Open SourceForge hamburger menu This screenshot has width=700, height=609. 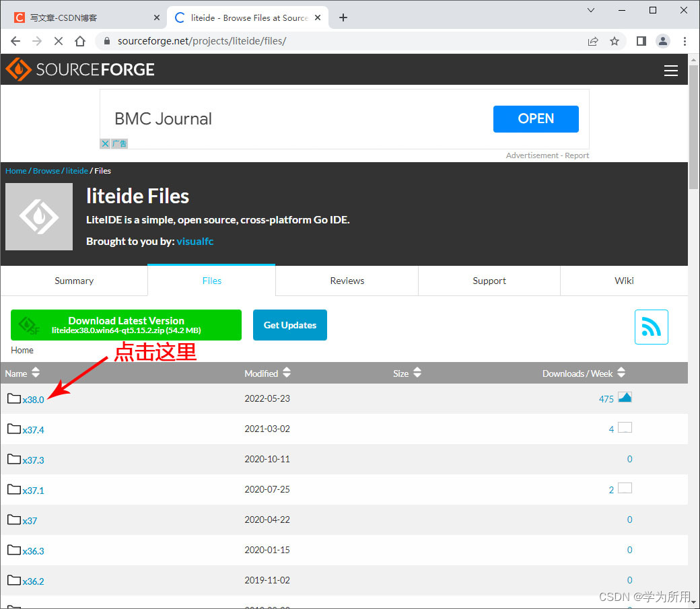click(670, 70)
